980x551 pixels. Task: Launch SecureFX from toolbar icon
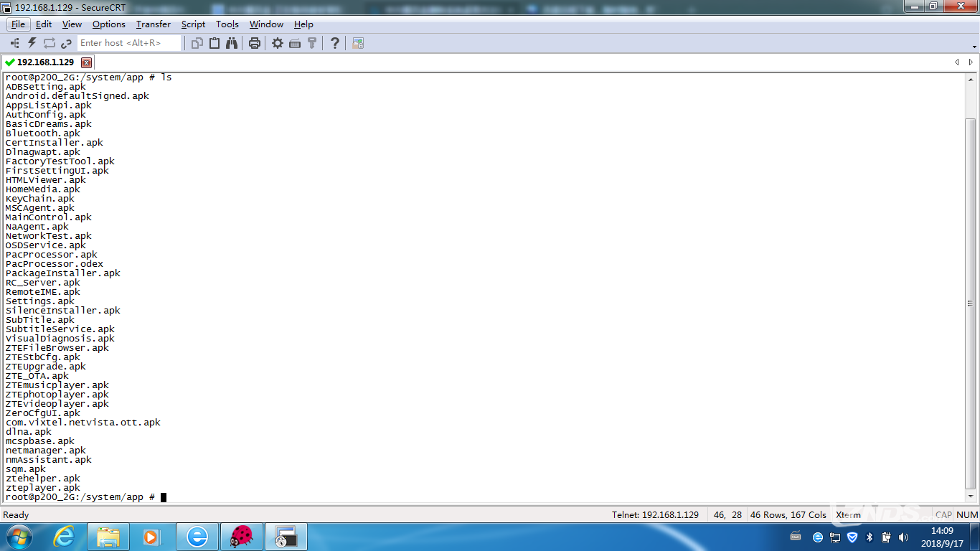click(x=358, y=43)
